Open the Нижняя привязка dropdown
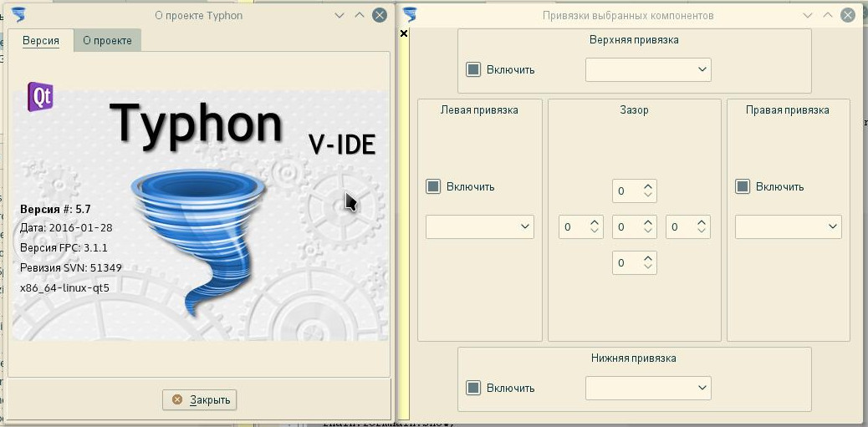The width and height of the screenshot is (868, 427). coord(648,388)
